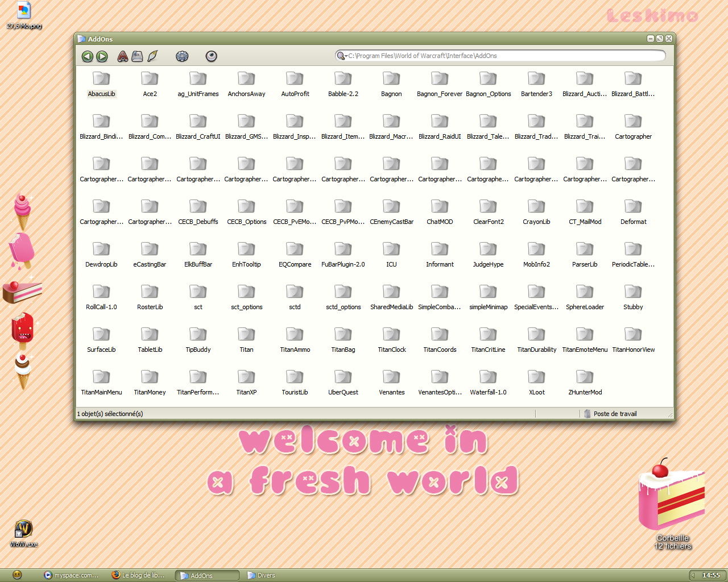
Task: Click the green Back arrow button
Action: coord(87,56)
